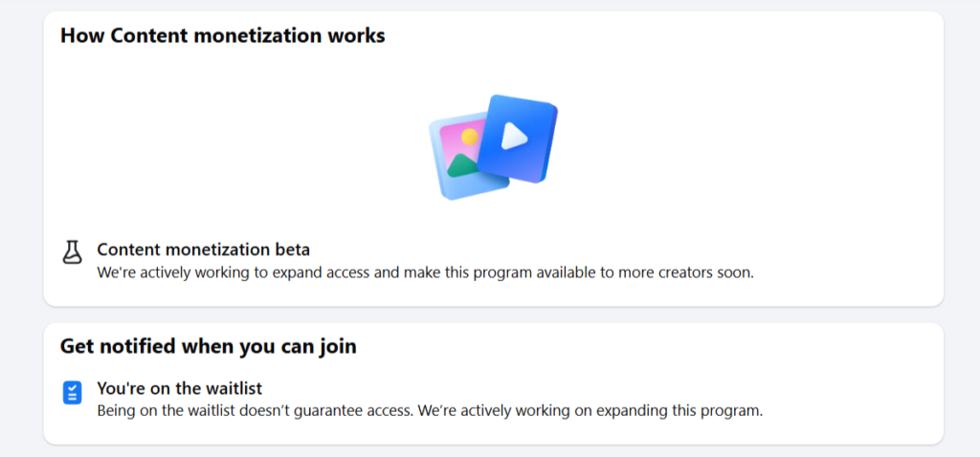Click the "You're on the waitlist" title
Screen dimensions: 980x457
[179, 388]
